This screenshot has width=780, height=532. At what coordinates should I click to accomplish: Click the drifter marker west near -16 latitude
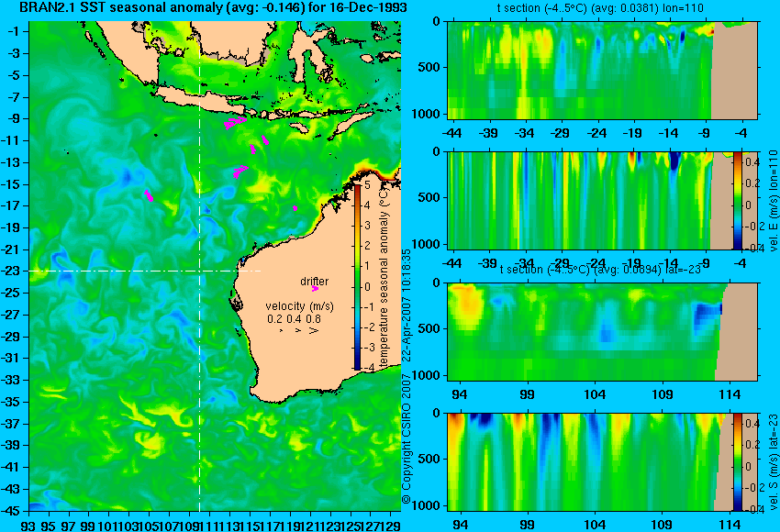point(149,195)
